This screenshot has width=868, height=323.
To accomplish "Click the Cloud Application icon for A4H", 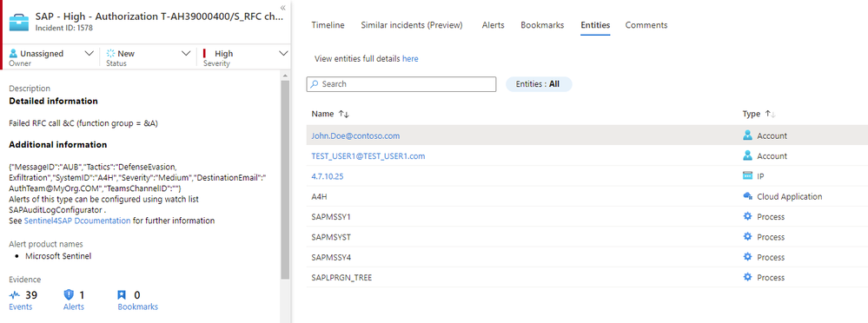I will [748, 196].
